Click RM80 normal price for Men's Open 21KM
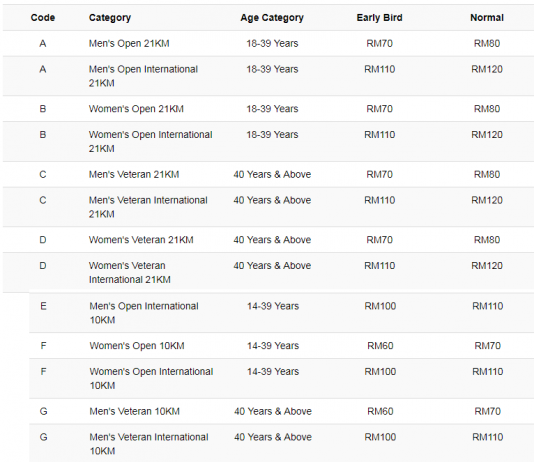Viewport: 534px width, 462px height. pos(487,44)
